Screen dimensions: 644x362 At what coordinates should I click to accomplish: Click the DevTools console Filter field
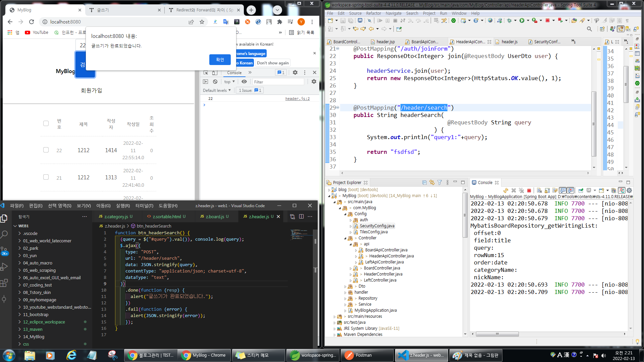pyautogui.click(x=278, y=82)
